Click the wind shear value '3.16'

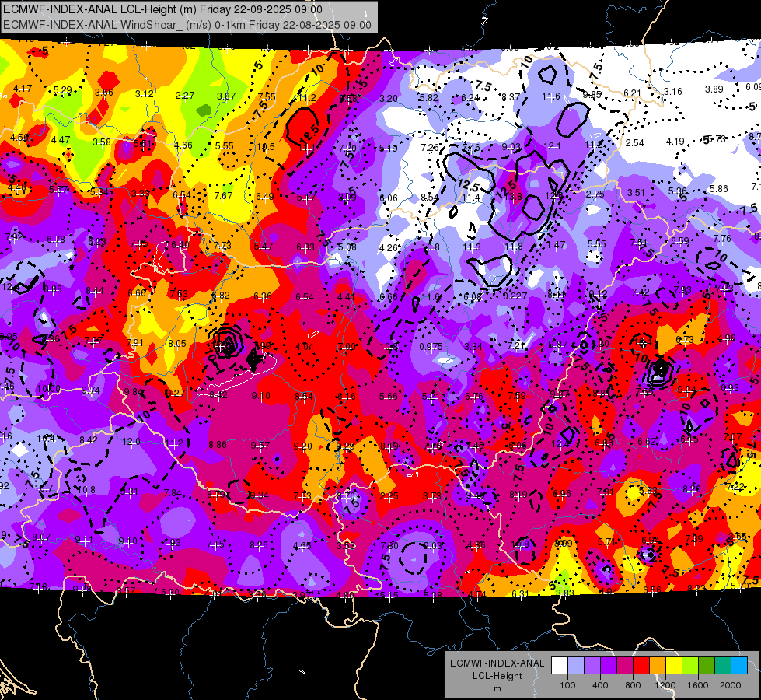click(x=672, y=91)
